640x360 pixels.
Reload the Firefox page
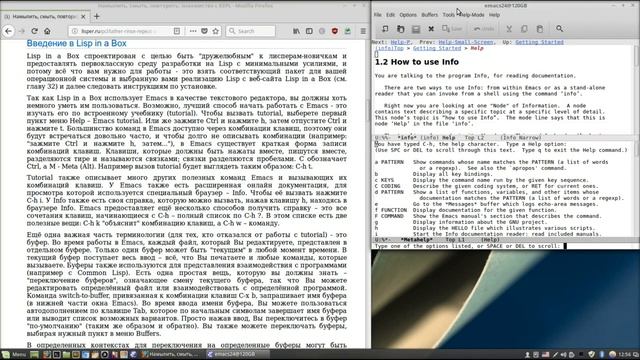click(35, 31)
